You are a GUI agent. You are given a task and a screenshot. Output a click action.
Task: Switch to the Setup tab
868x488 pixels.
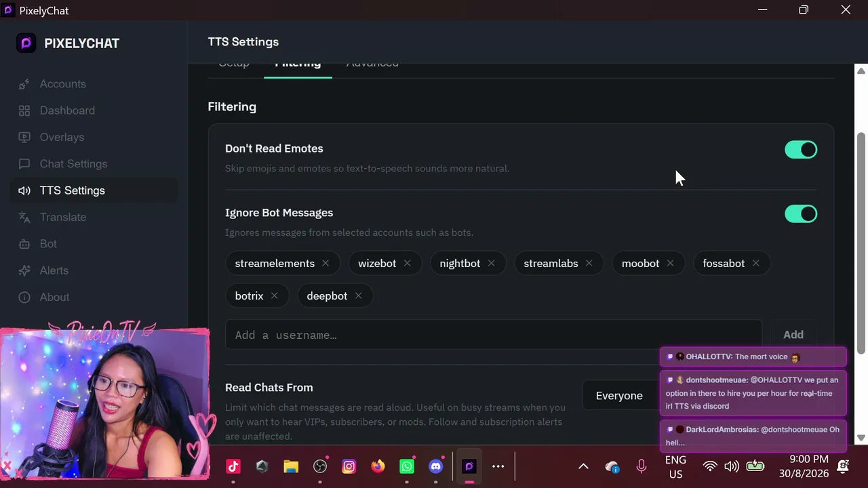pos(234,64)
